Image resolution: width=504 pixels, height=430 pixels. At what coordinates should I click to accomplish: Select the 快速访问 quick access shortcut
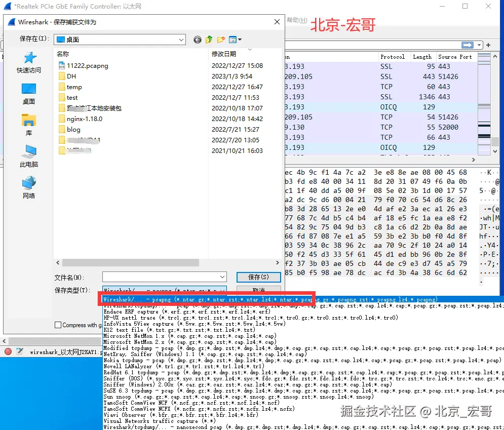click(29, 62)
